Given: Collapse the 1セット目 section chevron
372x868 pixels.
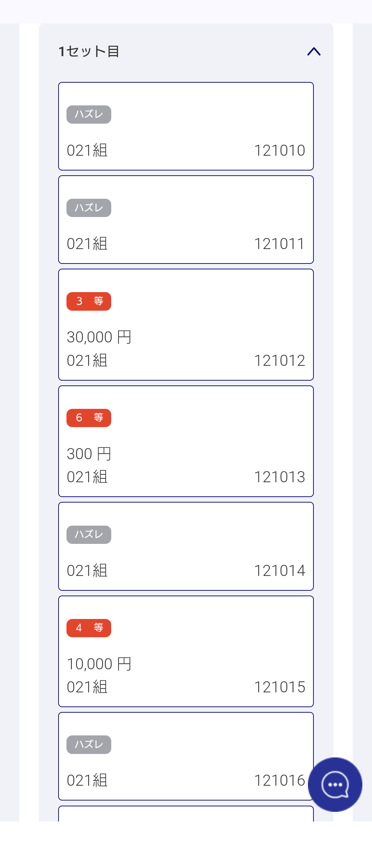Looking at the screenshot, I should [x=314, y=52].
